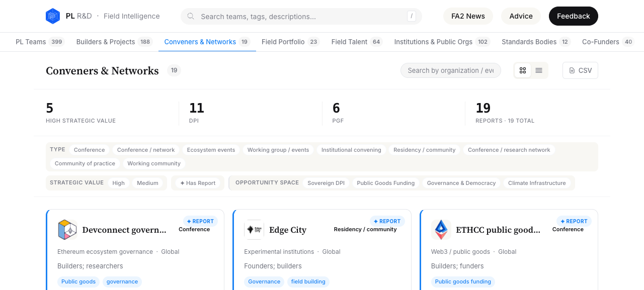Open the Devconnect governance card title
The width and height of the screenshot is (644, 290).
pyautogui.click(x=124, y=230)
